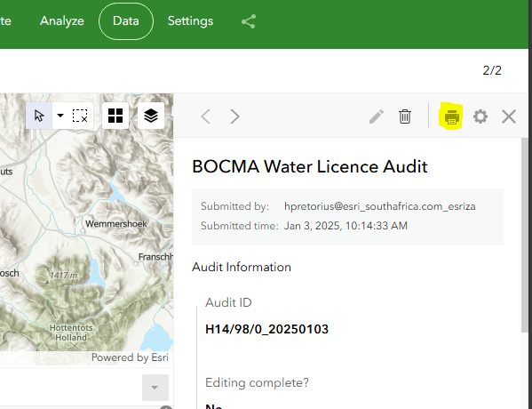This screenshot has height=409, width=532.
Task: Expand selection tool dropdown arrow
Action: [x=60, y=116]
